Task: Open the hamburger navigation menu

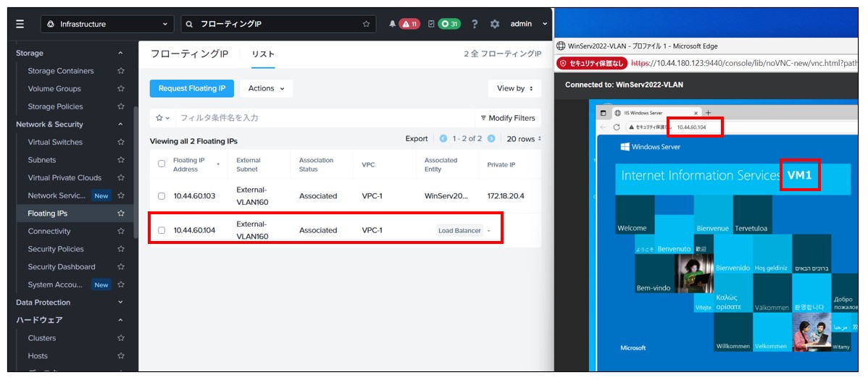Action: coord(20,24)
